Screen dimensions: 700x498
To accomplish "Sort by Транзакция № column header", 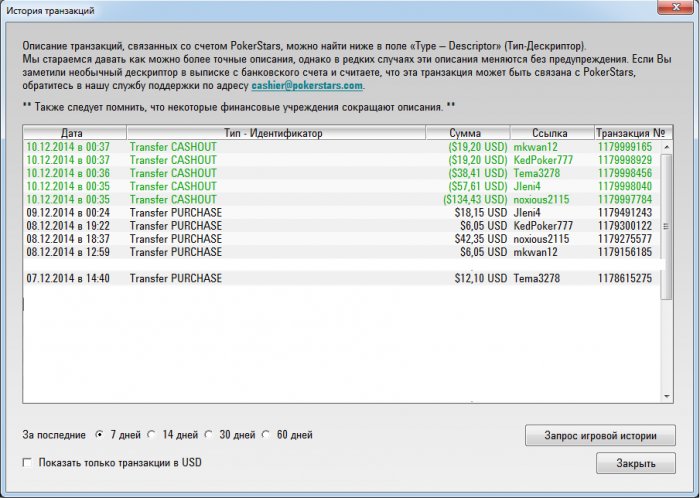I will coord(633,133).
